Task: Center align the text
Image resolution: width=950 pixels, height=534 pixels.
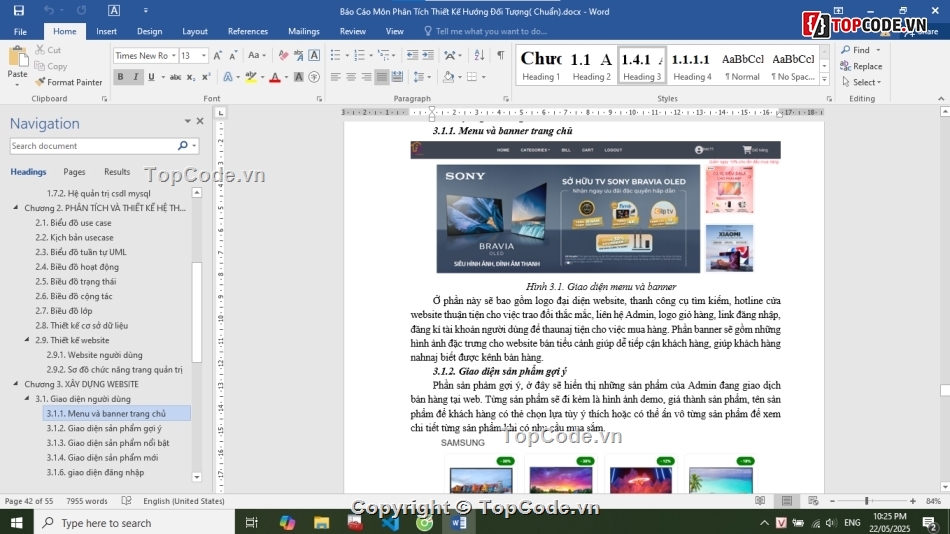Action: pos(351,77)
